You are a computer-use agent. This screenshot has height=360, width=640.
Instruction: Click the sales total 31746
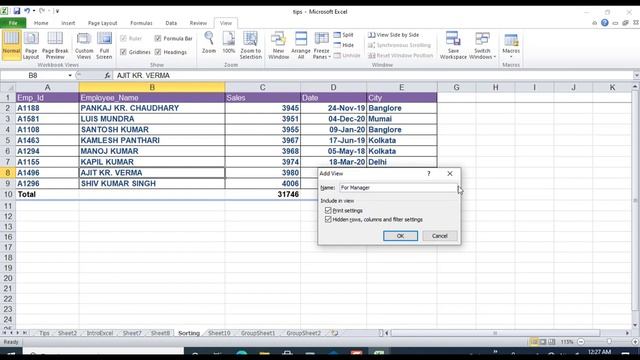[x=263, y=194]
